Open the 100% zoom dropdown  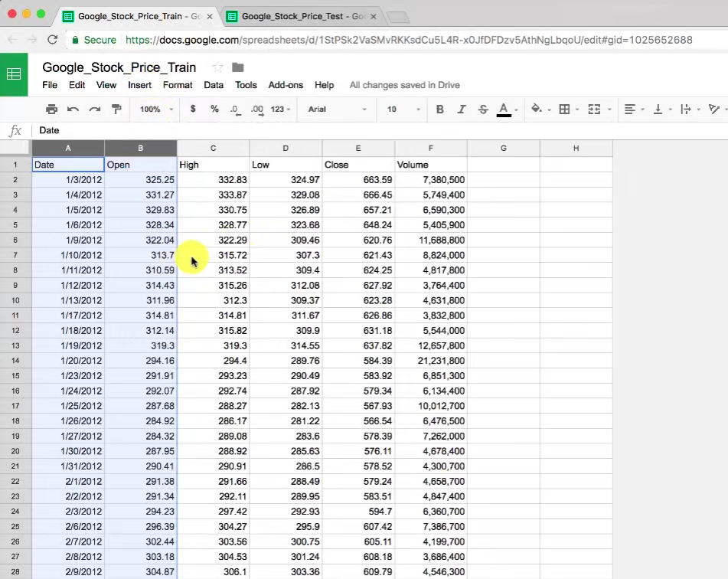point(156,110)
